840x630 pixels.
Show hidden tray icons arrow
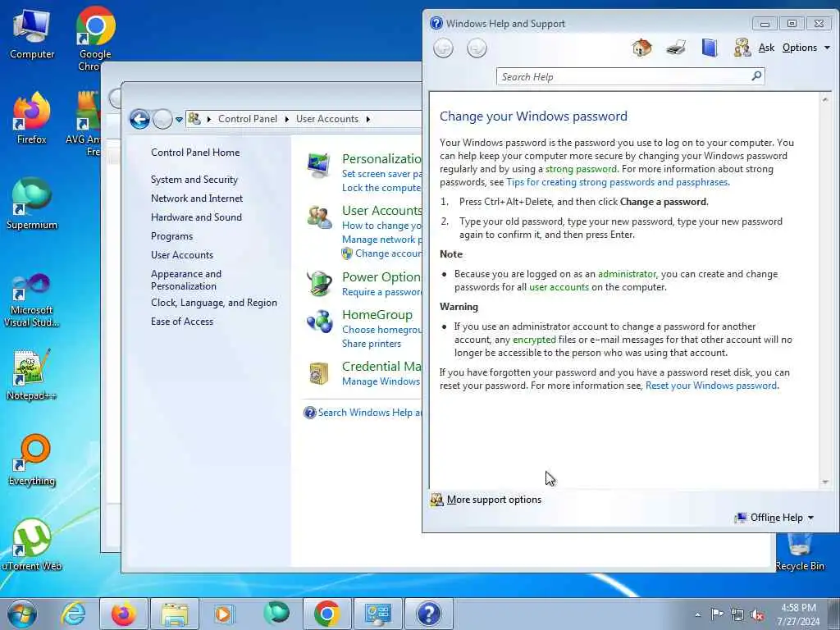(697, 615)
